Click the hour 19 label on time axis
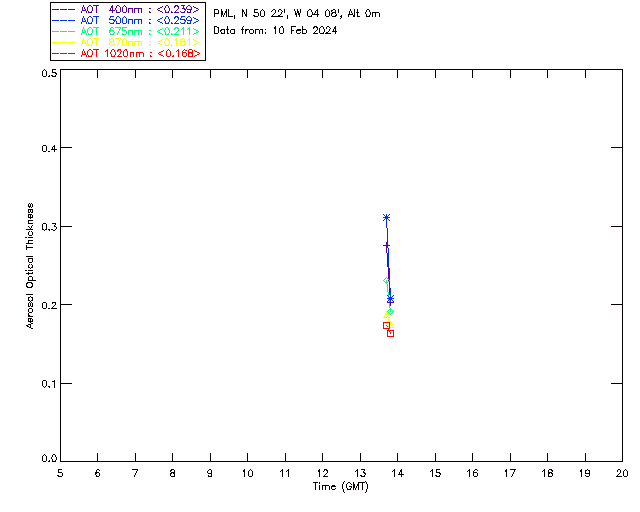640x512 pixels. coord(585,473)
